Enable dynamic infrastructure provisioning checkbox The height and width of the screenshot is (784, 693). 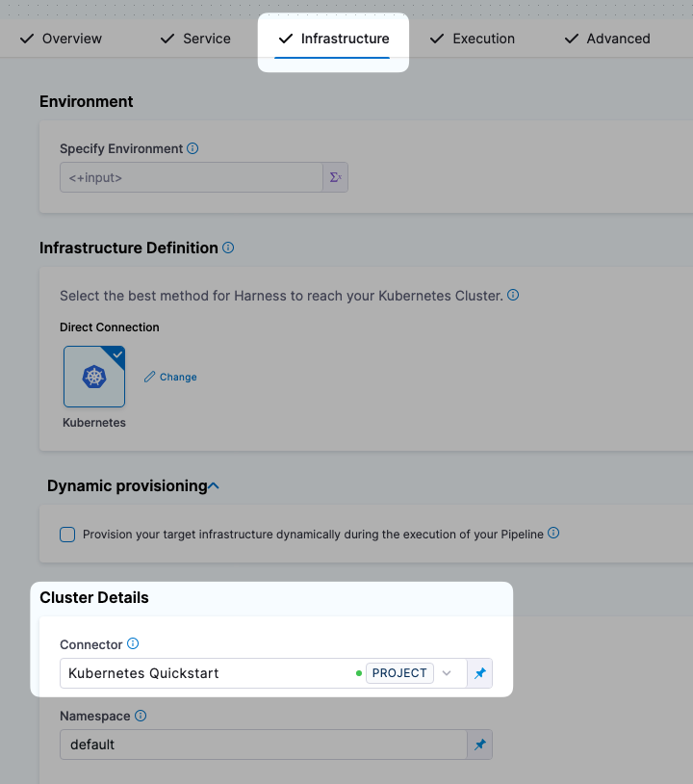coord(67,535)
